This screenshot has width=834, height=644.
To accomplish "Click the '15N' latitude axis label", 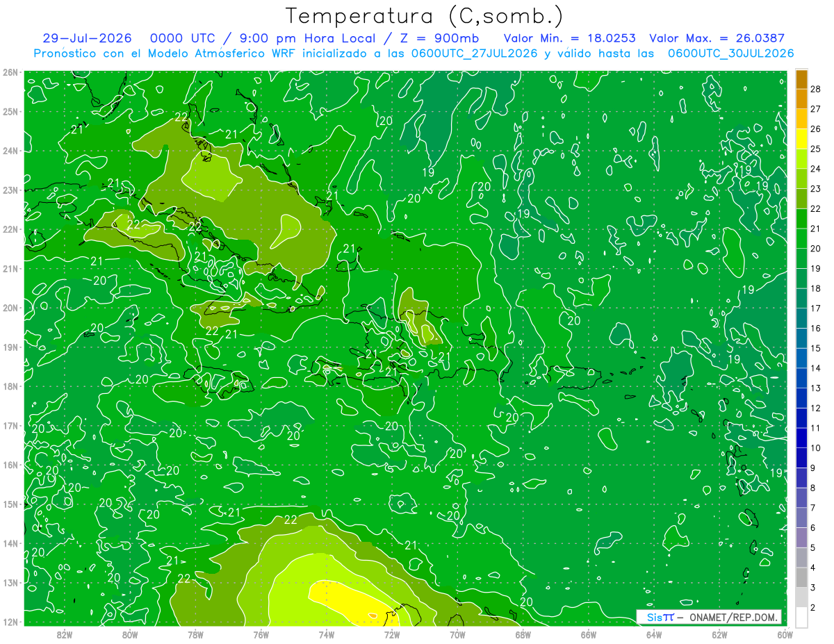I will coord(10,504).
